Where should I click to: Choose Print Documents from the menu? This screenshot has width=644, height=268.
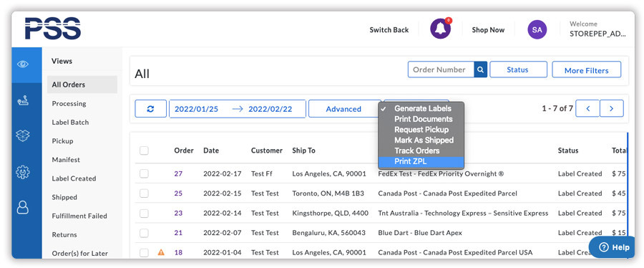tap(421, 119)
